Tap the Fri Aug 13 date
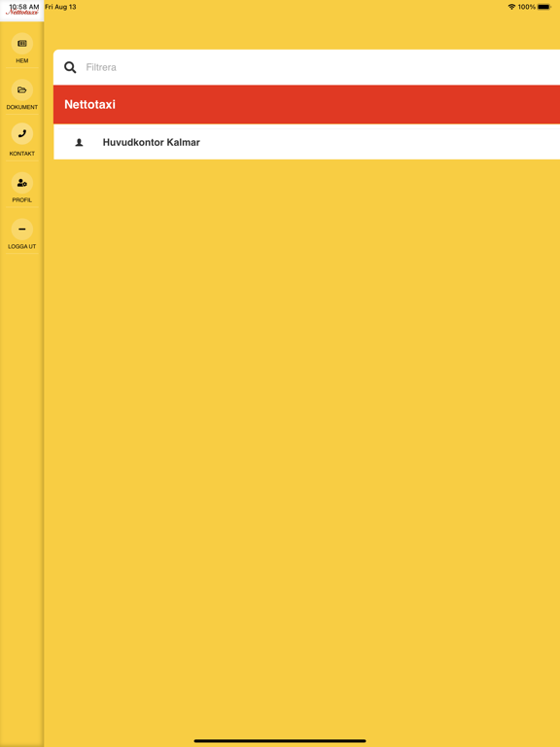This screenshot has width=560, height=747. pos(60,7)
